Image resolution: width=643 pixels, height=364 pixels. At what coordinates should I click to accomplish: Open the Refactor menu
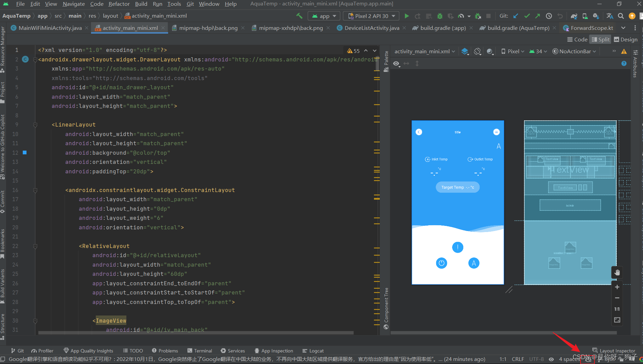coord(119,4)
